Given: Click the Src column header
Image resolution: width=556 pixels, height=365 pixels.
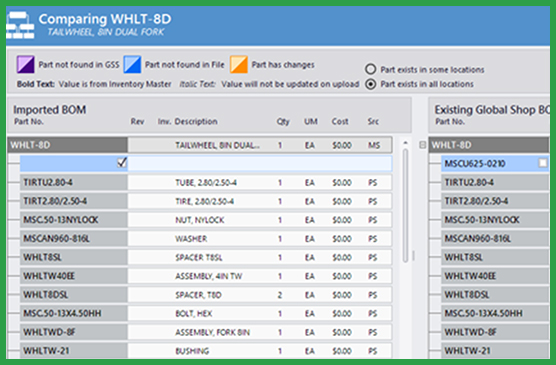Looking at the screenshot, I should (x=373, y=121).
